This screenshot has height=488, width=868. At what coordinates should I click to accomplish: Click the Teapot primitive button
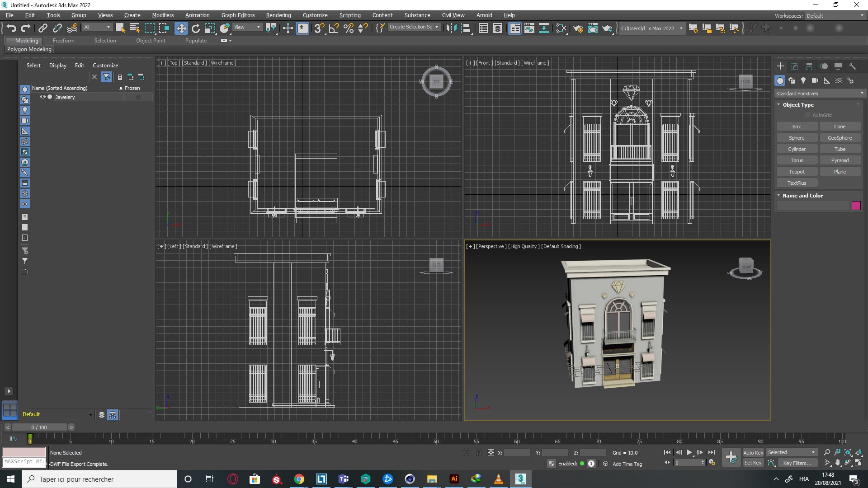[x=797, y=172]
